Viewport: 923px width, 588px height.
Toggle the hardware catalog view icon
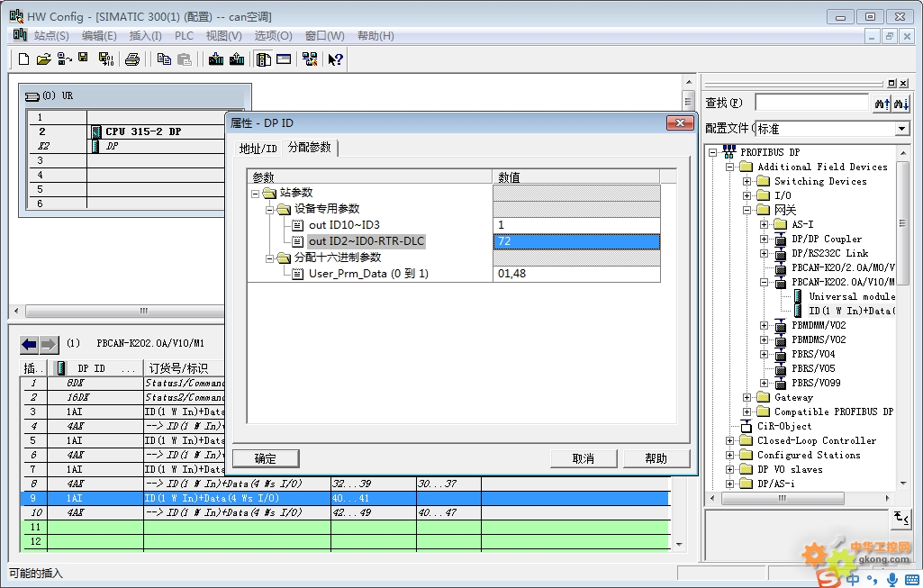[x=264, y=59]
